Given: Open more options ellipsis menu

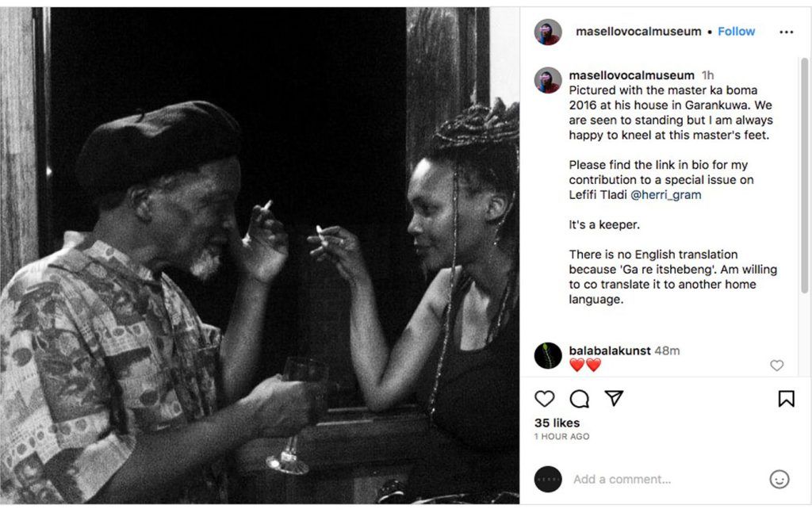Looking at the screenshot, I should (786, 32).
